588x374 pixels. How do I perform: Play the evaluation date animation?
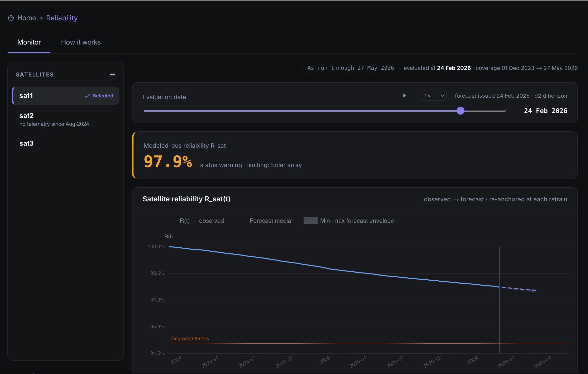tap(405, 96)
